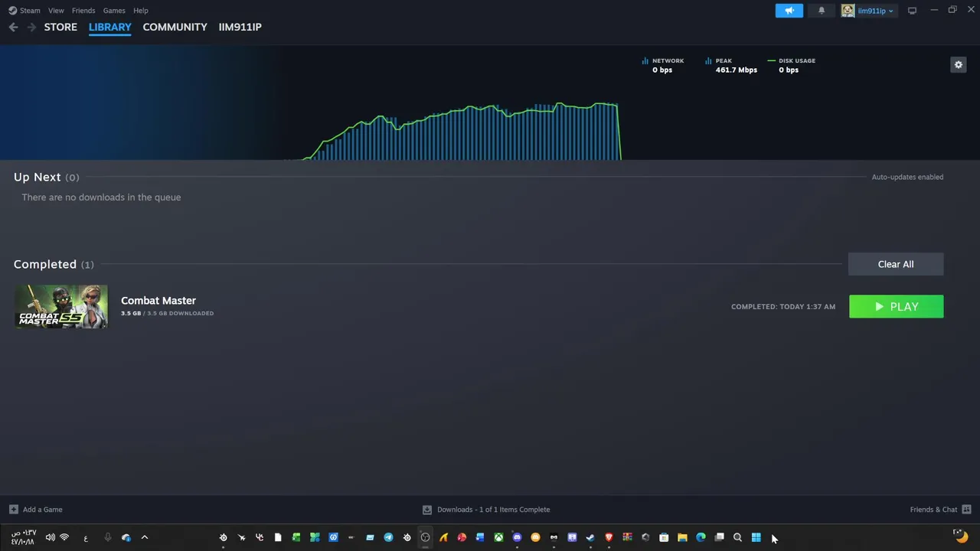Open OBS Studio from the taskbar
This screenshot has width=980, height=551.
[425, 537]
